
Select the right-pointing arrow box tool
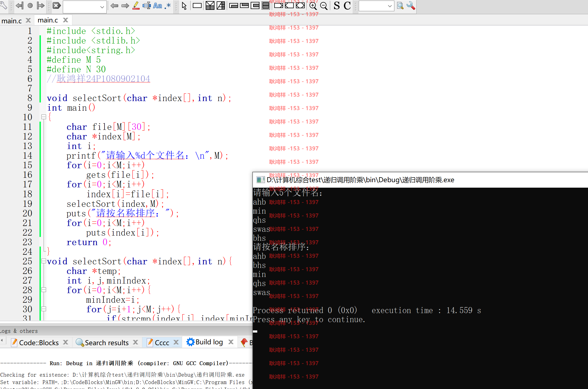[279, 5]
